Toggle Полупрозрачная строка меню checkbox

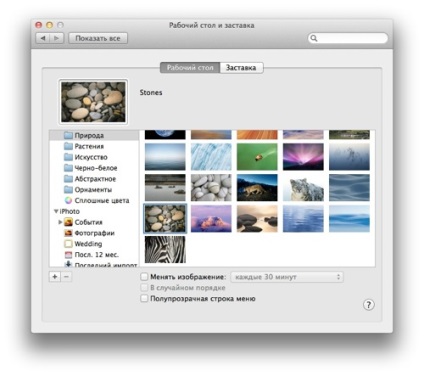pos(144,298)
